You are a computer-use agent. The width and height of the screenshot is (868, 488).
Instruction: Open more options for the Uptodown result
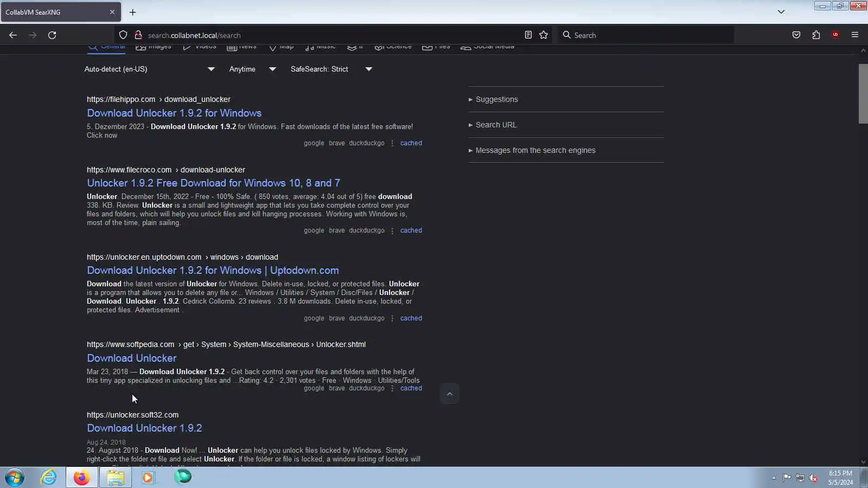(x=392, y=318)
